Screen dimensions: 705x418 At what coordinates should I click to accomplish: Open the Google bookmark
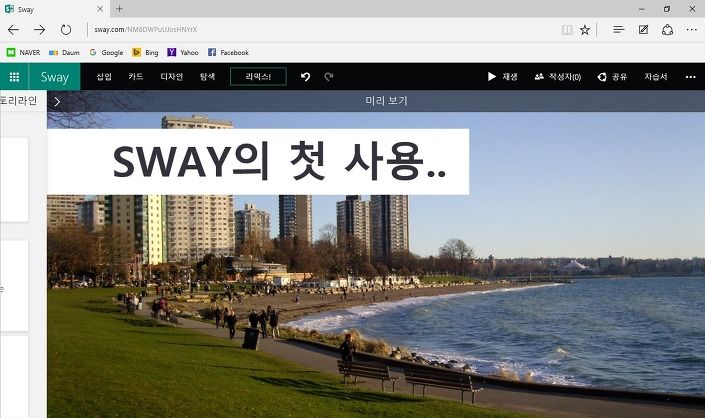pyautogui.click(x=106, y=53)
